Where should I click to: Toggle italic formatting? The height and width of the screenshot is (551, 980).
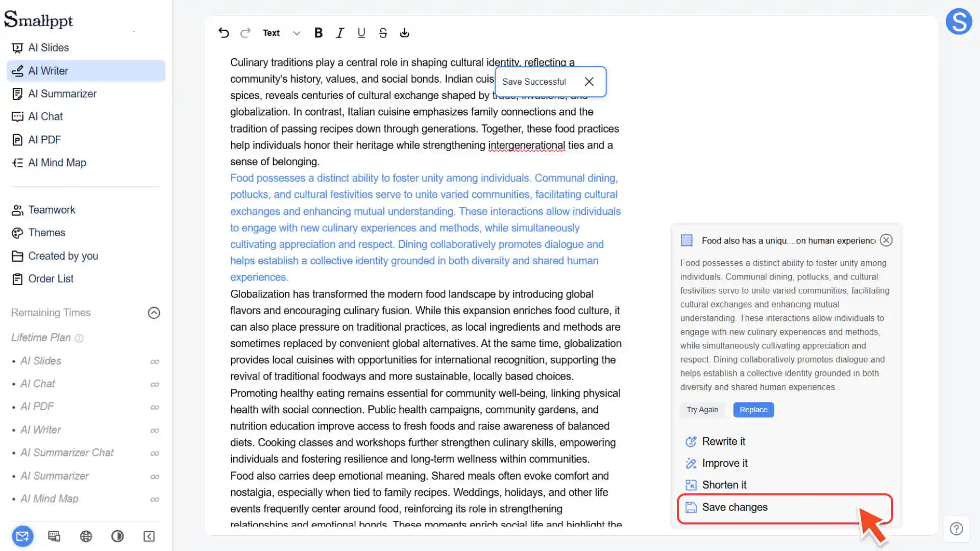coord(340,33)
